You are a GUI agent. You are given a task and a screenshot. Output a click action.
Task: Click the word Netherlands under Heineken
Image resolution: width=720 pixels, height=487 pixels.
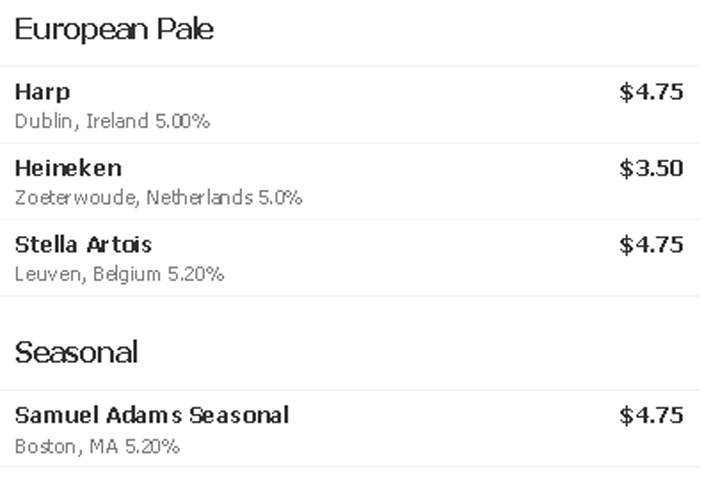tap(200, 197)
